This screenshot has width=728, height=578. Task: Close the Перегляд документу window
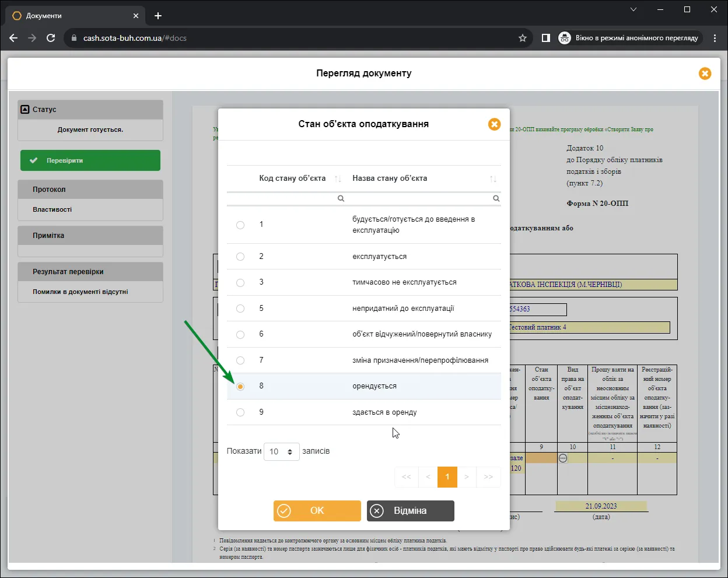click(705, 73)
